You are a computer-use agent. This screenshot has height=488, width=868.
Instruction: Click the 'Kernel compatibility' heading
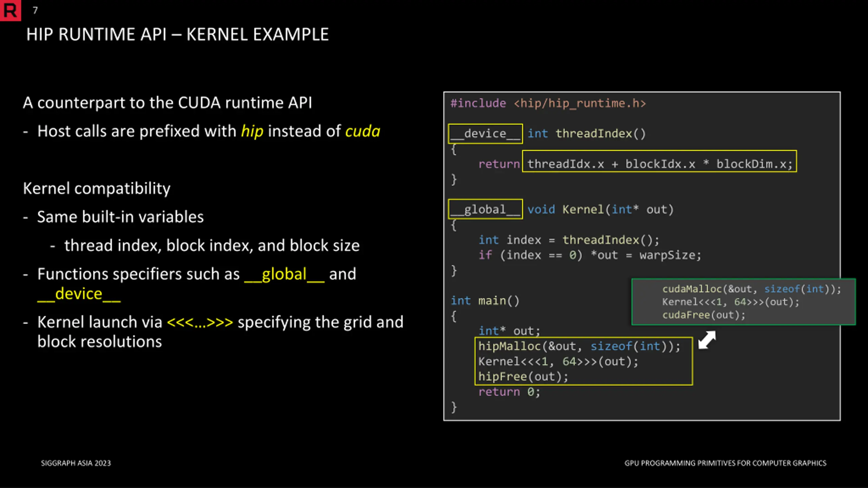pyautogui.click(x=97, y=189)
